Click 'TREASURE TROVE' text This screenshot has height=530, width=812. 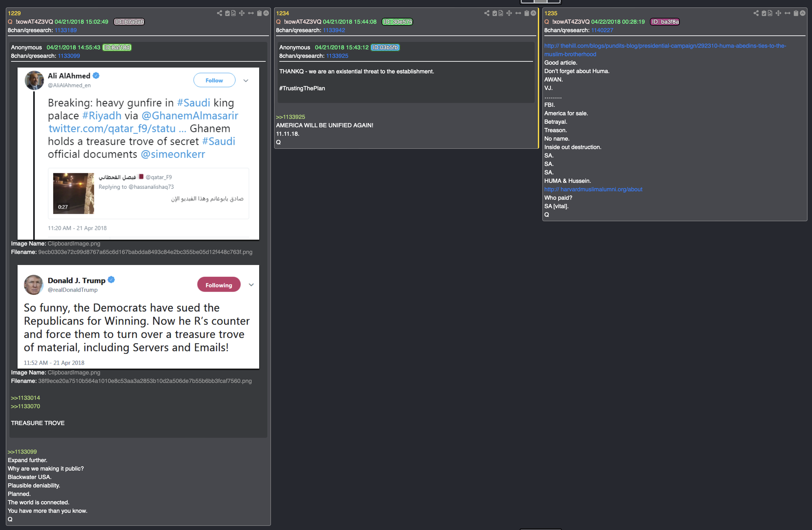[38, 423]
